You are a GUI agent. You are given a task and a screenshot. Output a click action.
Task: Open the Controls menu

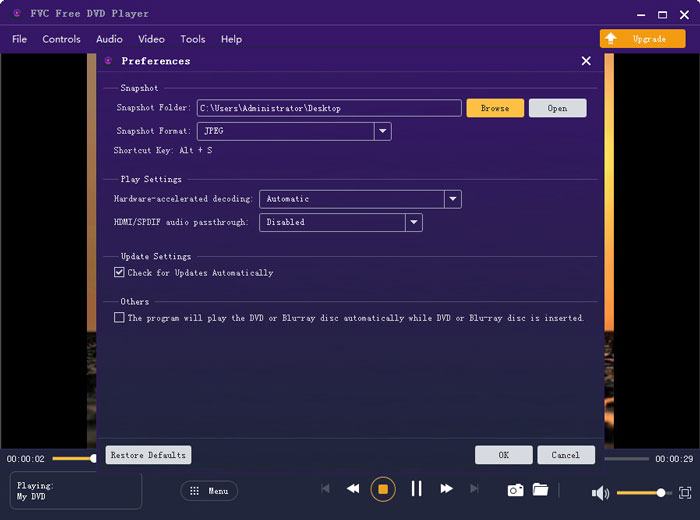pyautogui.click(x=61, y=39)
